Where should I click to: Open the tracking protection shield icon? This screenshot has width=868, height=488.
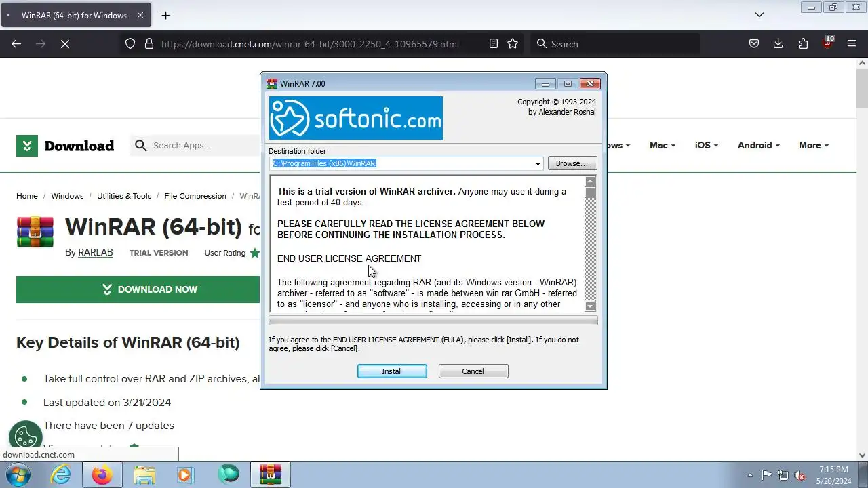tap(130, 44)
